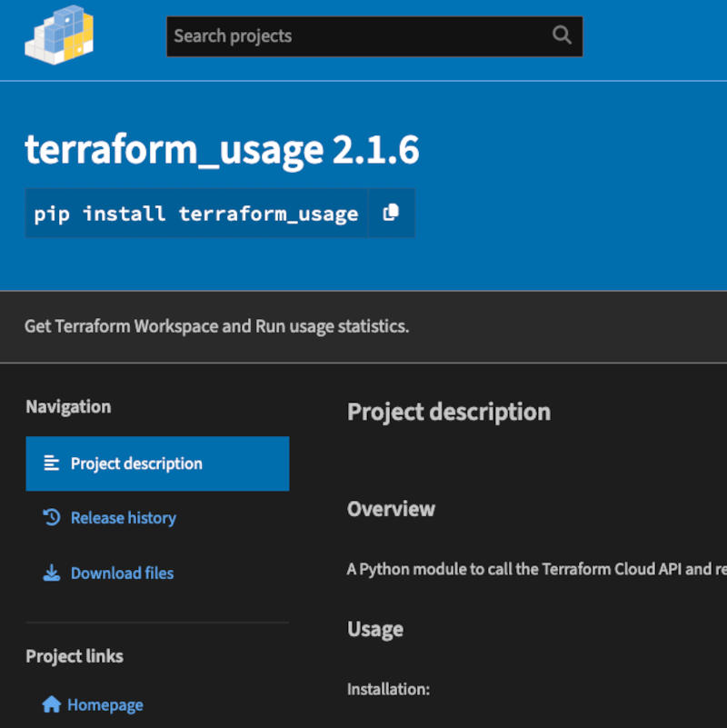Click the Release history clock icon

[52, 517]
